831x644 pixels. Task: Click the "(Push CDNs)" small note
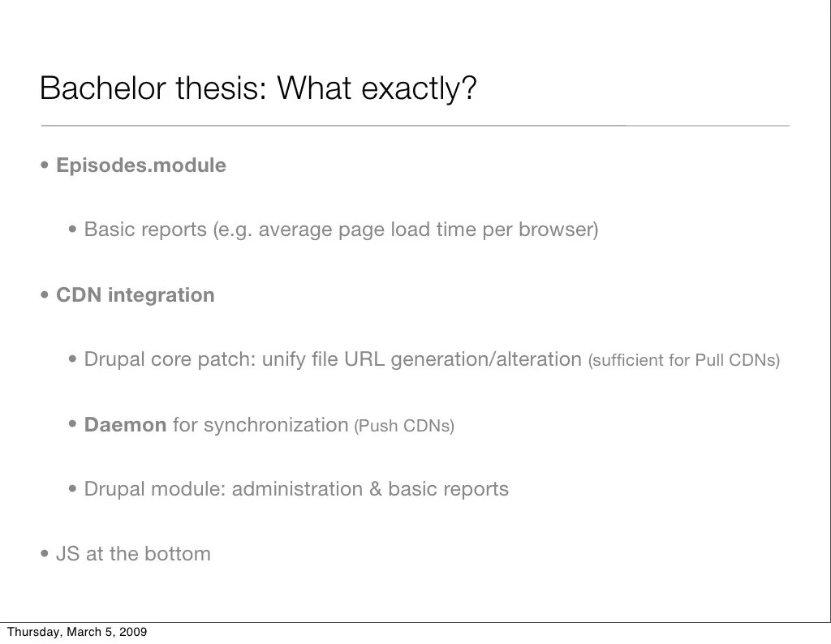(404, 426)
